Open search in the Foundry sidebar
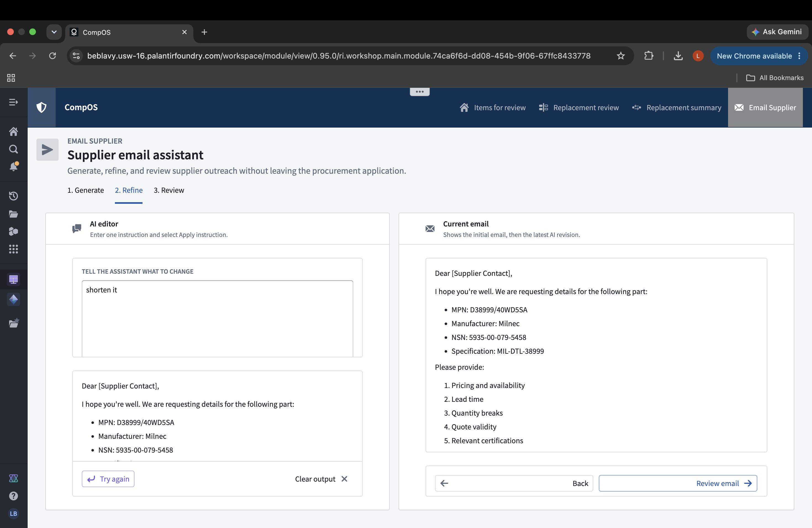 13,149
